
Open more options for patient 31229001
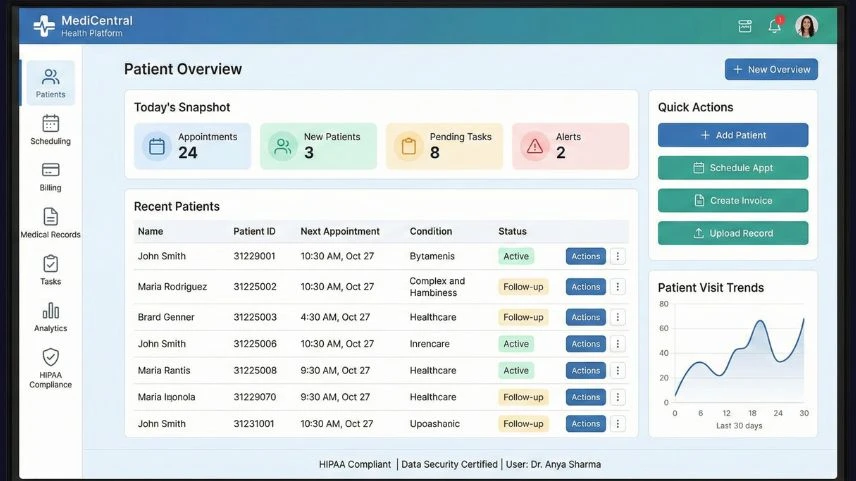[617, 256]
